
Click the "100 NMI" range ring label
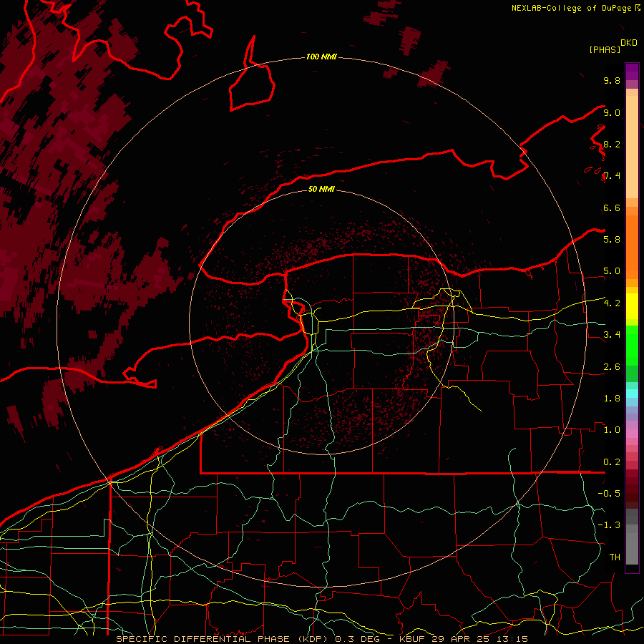tap(321, 57)
